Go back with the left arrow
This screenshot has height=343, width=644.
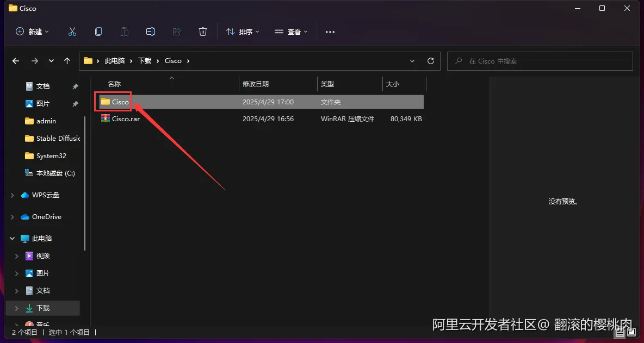[16, 61]
